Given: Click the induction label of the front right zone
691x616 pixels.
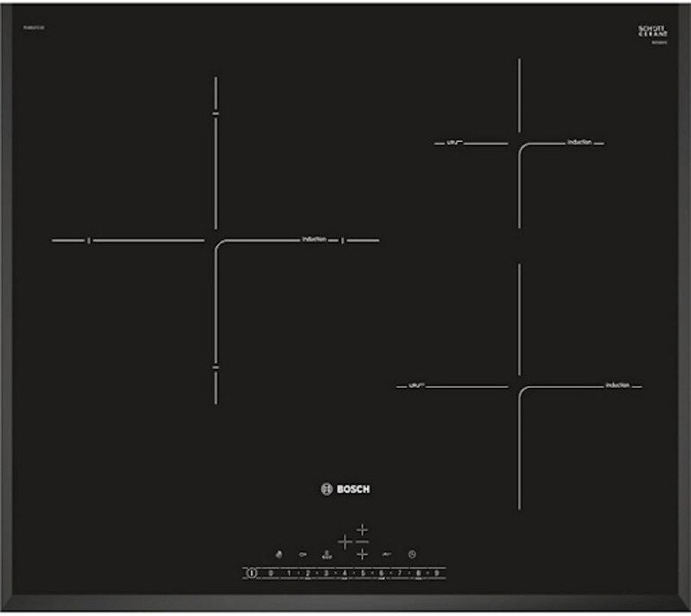Looking at the screenshot, I should 617,385.
